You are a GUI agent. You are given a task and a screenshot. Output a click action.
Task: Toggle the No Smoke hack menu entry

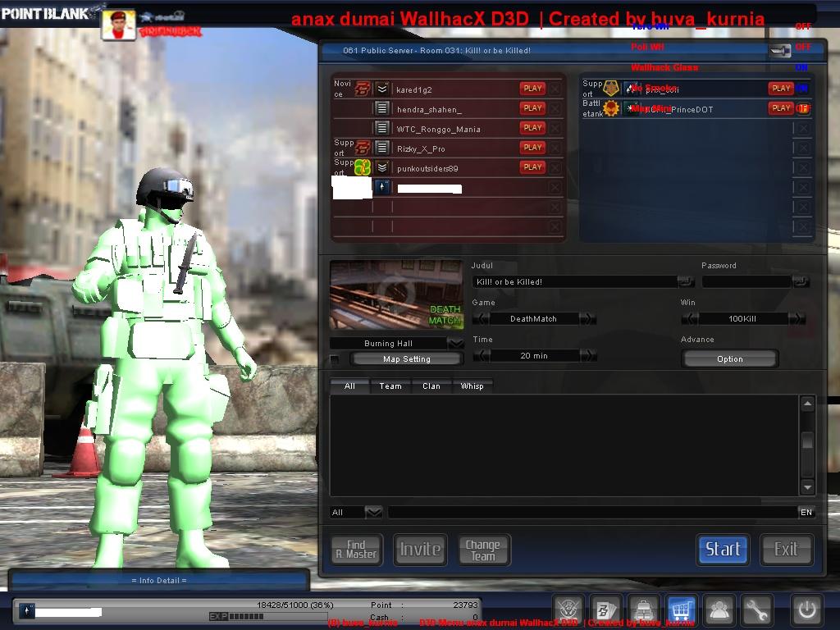coord(654,88)
